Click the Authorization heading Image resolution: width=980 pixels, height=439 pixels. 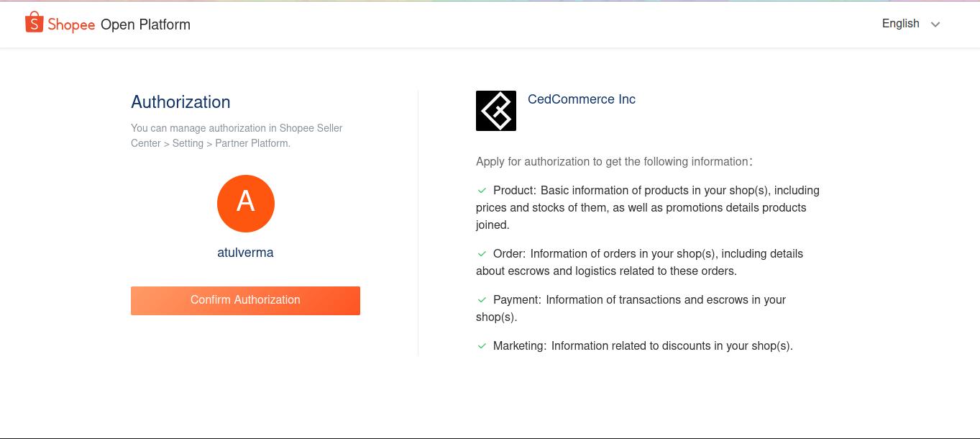point(180,102)
